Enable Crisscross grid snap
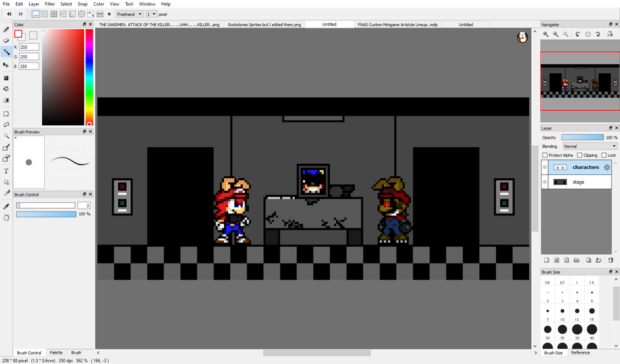Screen dimensions: 620x364 pyautogui.click(x=54, y=14)
